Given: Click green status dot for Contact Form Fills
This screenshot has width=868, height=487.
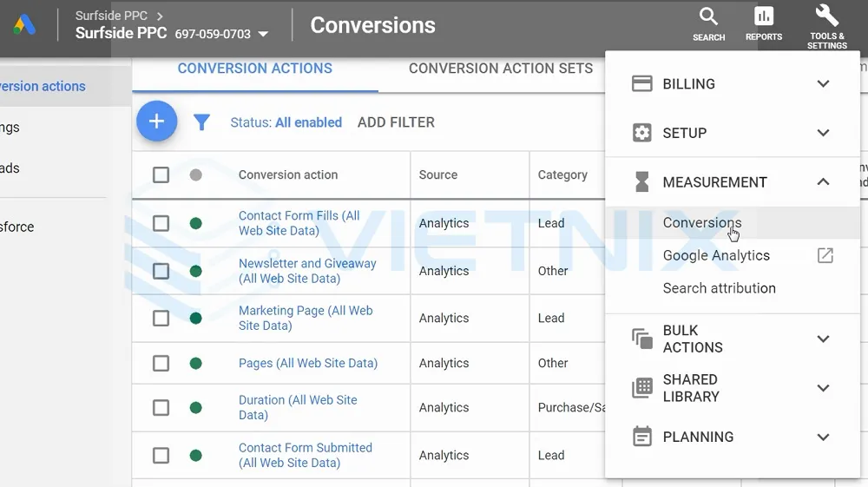Looking at the screenshot, I should (195, 223).
